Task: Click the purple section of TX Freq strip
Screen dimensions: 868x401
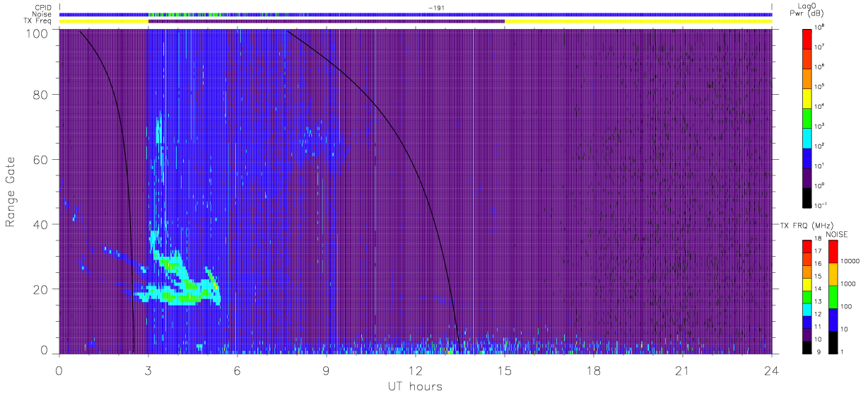Action: [327, 21]
